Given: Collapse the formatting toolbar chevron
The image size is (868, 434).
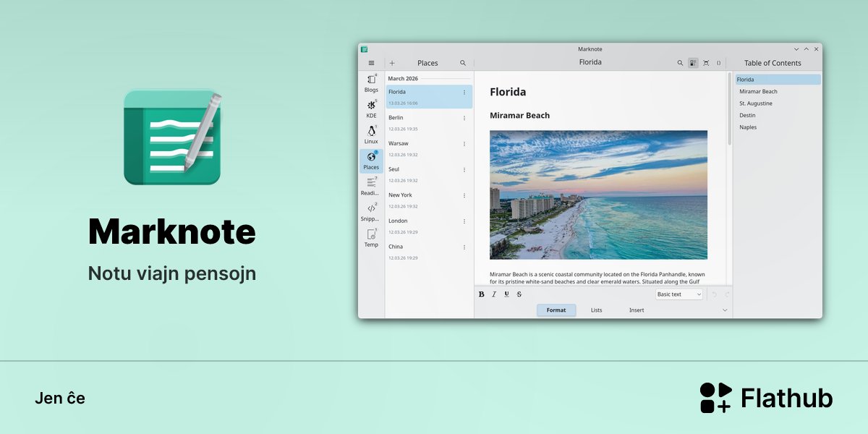Looking at the screenshot, I should [725, 310].
